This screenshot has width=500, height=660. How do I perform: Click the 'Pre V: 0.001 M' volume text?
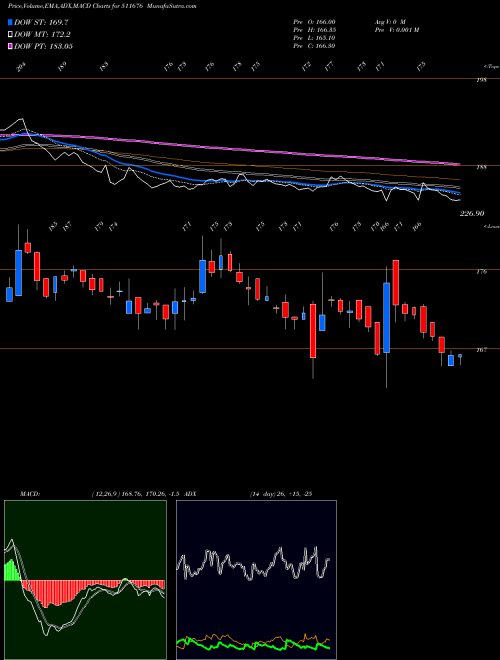pos(396,30)
